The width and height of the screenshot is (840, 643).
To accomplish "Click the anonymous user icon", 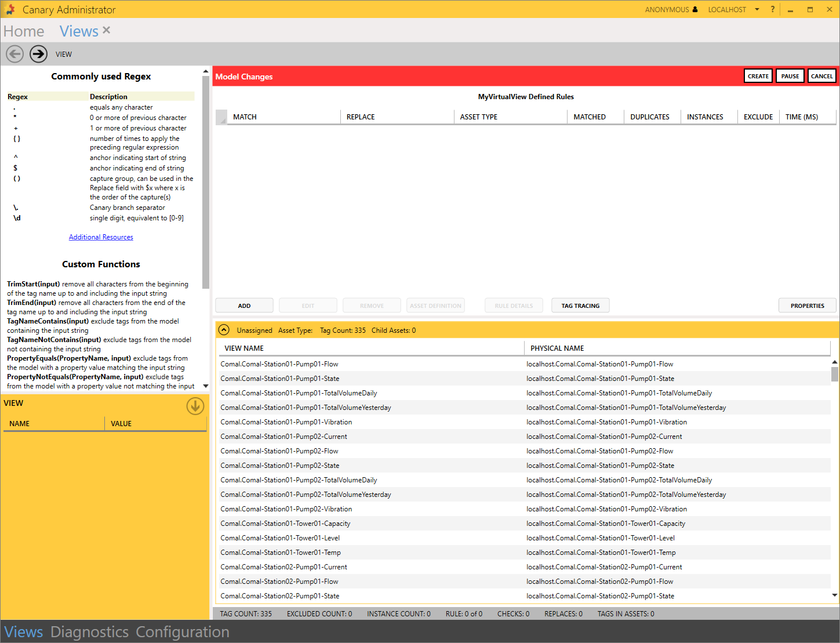I will pos(695,9).
